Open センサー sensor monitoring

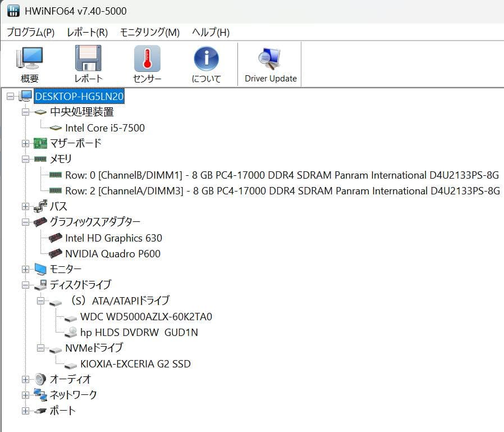click(146, 62)
